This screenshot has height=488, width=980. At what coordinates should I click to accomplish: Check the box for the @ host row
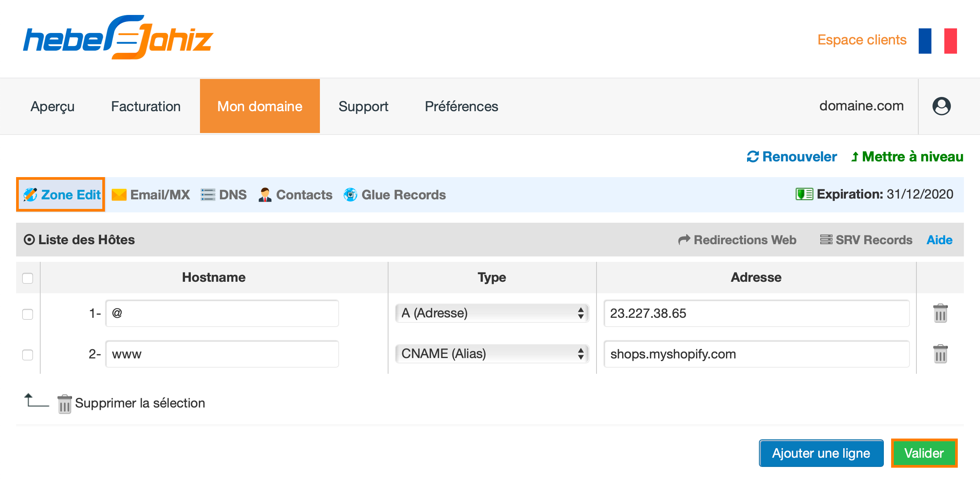(x=28, y=314)
